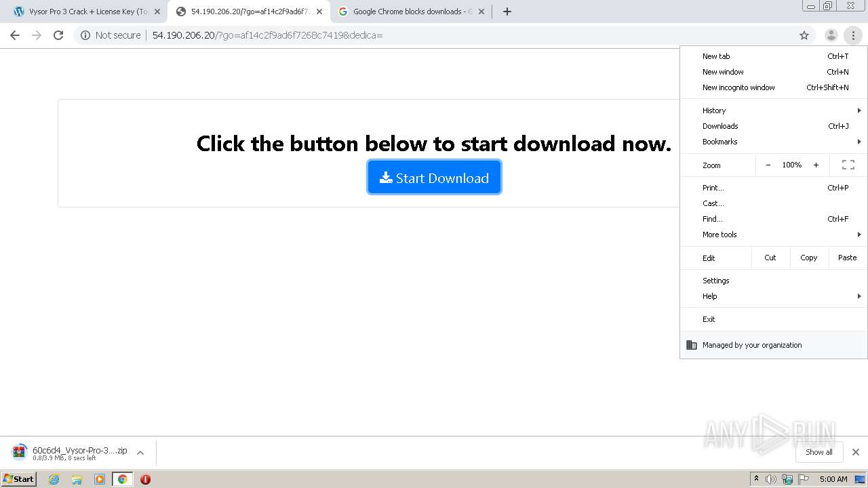Select Find... from the menu
This screenshot has height=488, width=868.
[x=774, y=219]
